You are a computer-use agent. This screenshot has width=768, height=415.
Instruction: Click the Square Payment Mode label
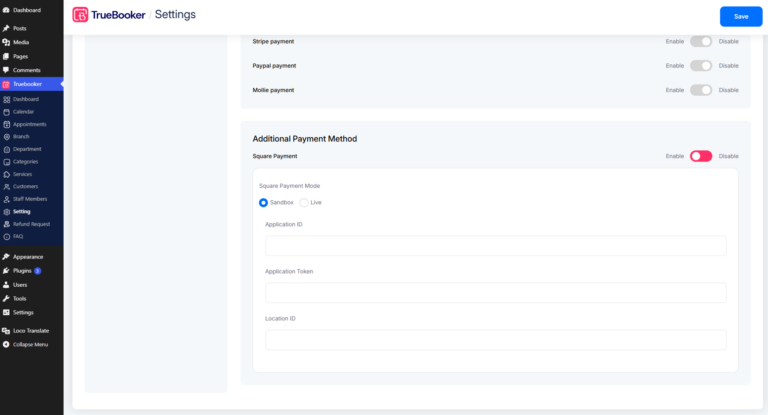click(x=289, y=186)
